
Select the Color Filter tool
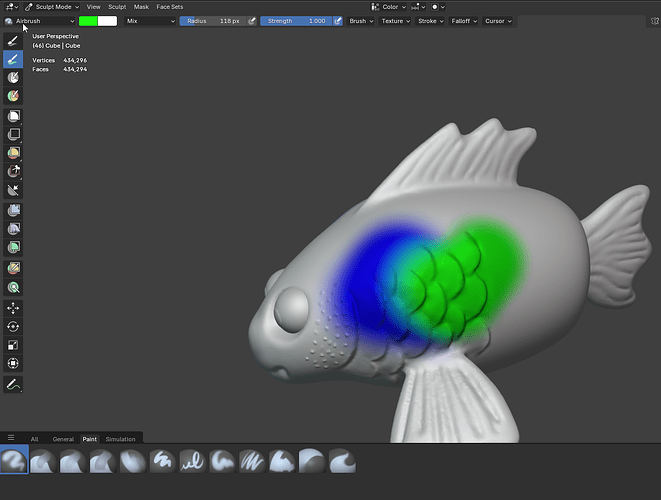pos(13,247)
